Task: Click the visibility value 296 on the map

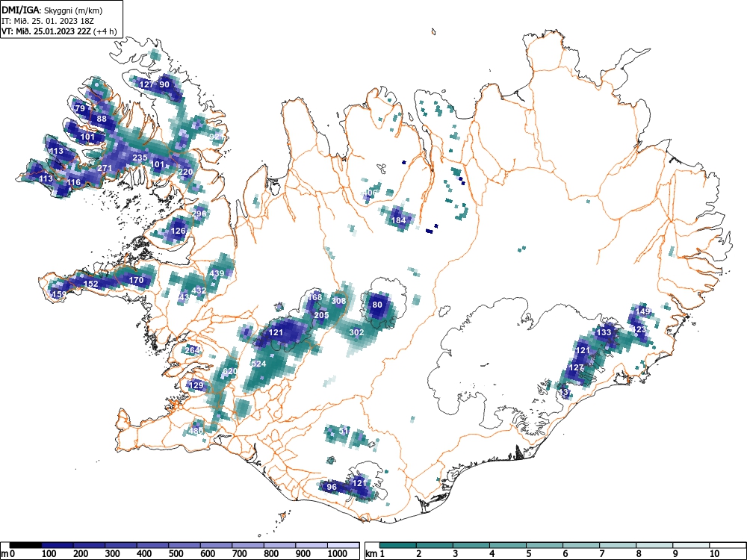Action: click(199, 214)
